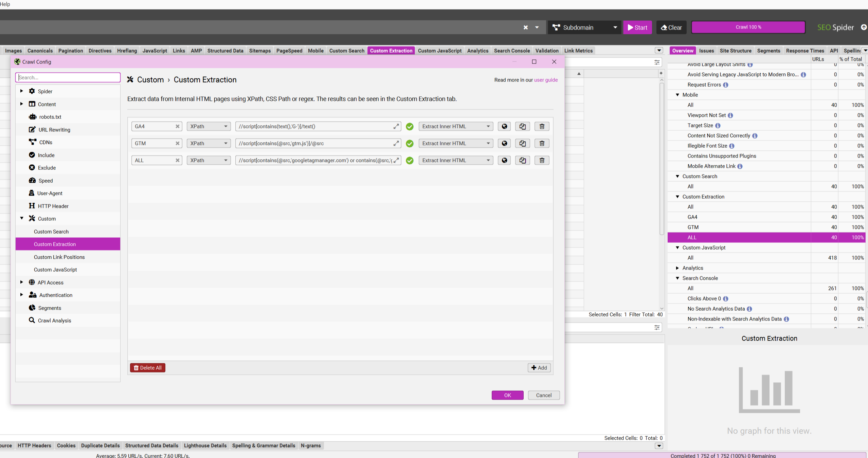Click info icon next to Viewport Not Set
Image resolution: width=868 pixels, height=458 pixels.
tap(730, 115)
